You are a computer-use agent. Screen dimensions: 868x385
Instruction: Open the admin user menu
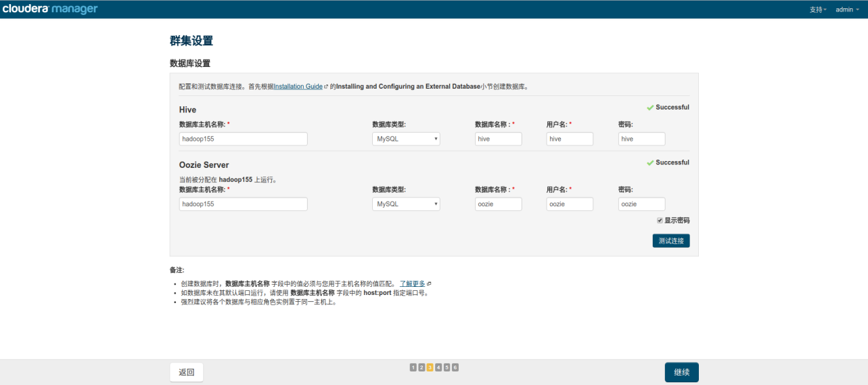(846, 9)
